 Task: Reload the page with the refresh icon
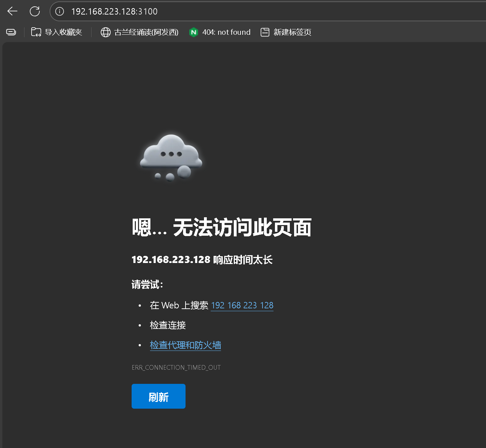35,11
